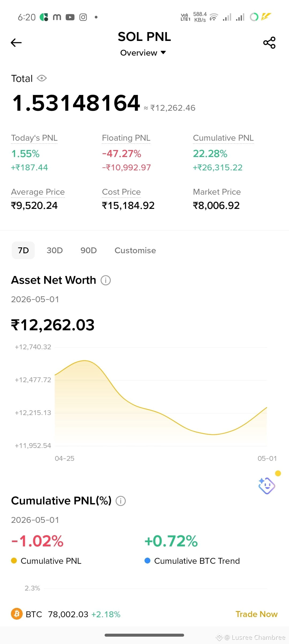289x644 pixels.
Task: Tap the Trade Now link
Action: pos(256,614)
